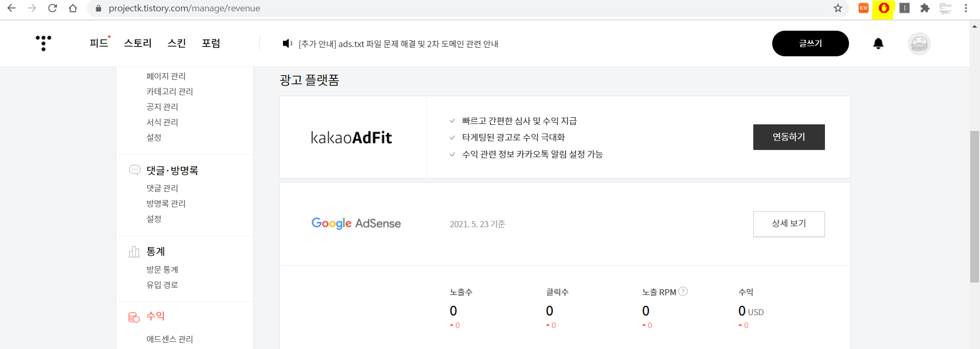Screen dimensions: 980x349
Task: Click the page vertical scrollbar thumb
Action: [x=974, y=207]
